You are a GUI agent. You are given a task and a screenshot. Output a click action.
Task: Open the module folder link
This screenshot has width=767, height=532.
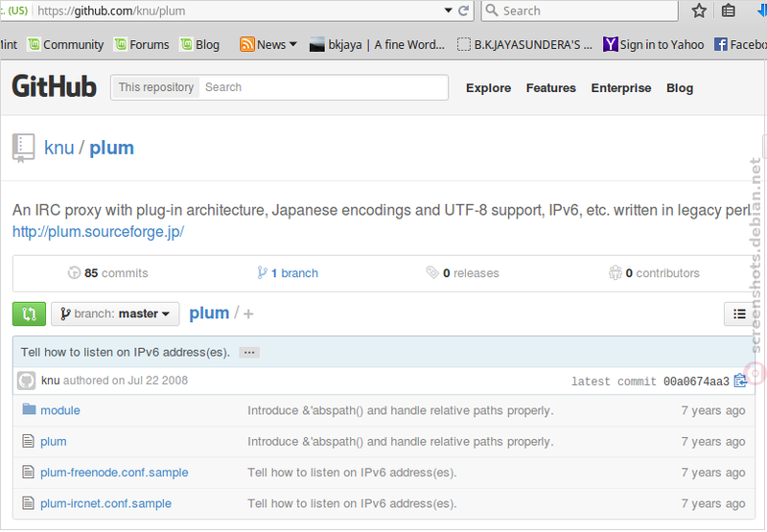pos(60,410)
